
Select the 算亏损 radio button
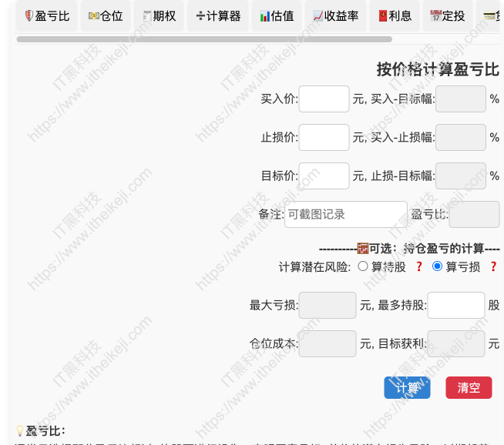(437, 266)
